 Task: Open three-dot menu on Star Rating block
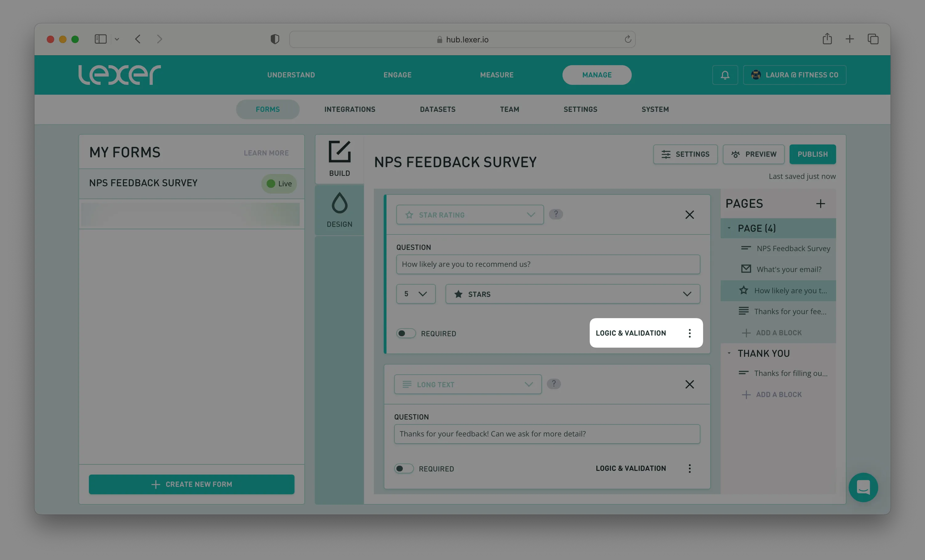(x=689, y=333)
